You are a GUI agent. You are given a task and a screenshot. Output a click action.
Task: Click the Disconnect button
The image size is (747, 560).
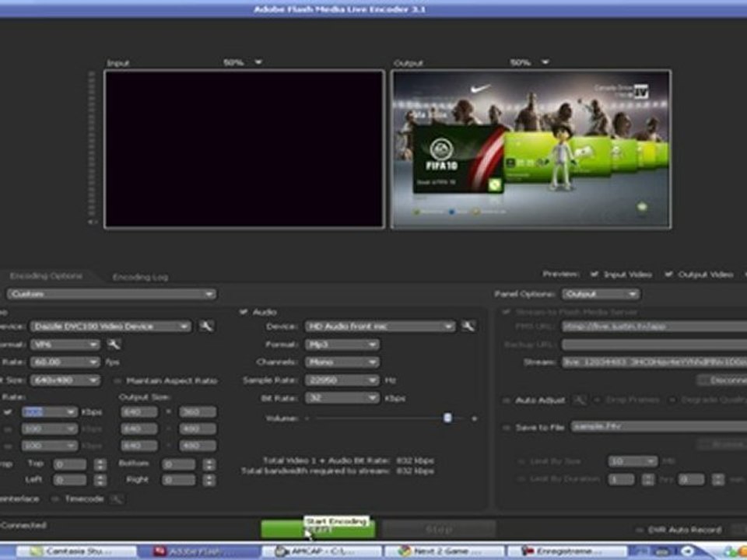[723, 380]
